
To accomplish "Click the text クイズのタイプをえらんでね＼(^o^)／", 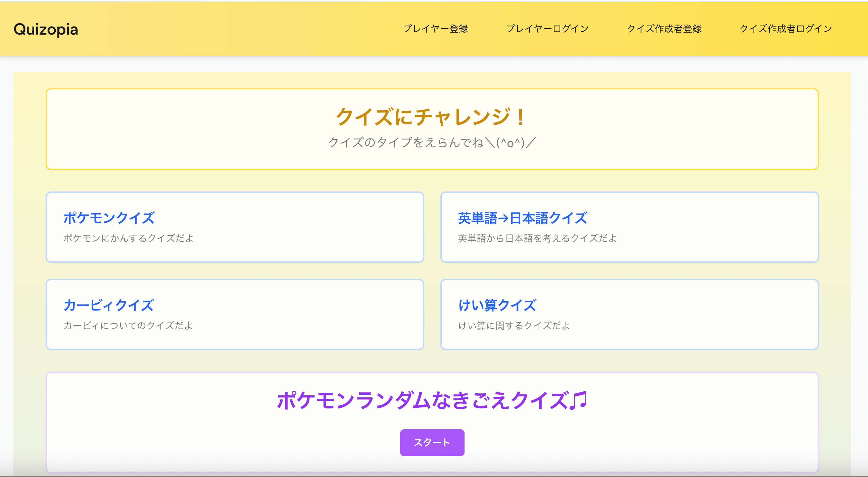I will point(432,142).
